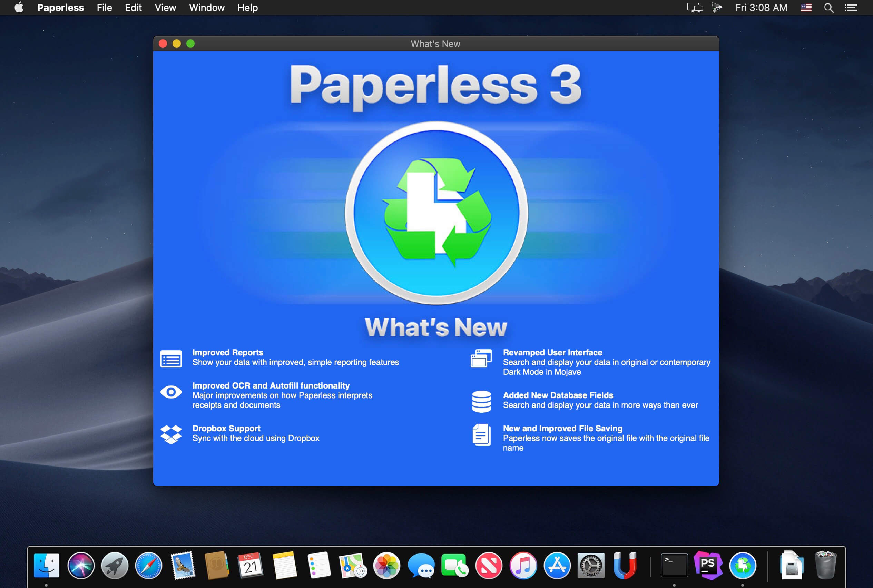Open the Paperless application menu

60,8
